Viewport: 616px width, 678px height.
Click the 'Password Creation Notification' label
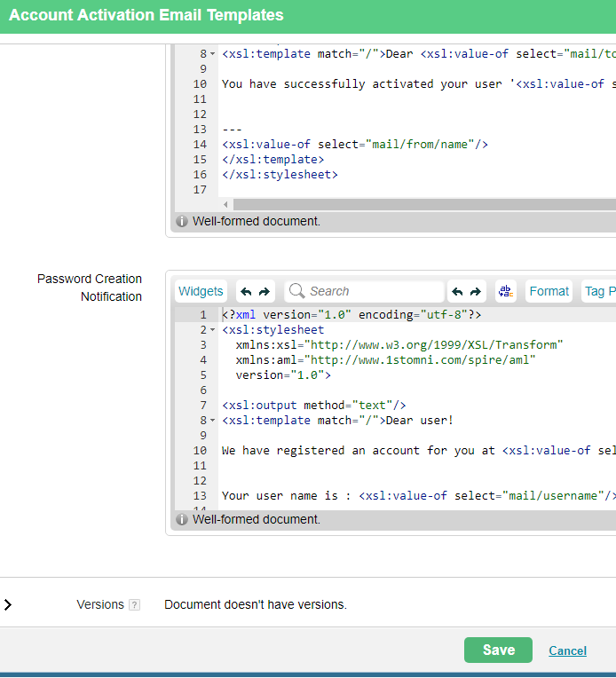(90, 288)
